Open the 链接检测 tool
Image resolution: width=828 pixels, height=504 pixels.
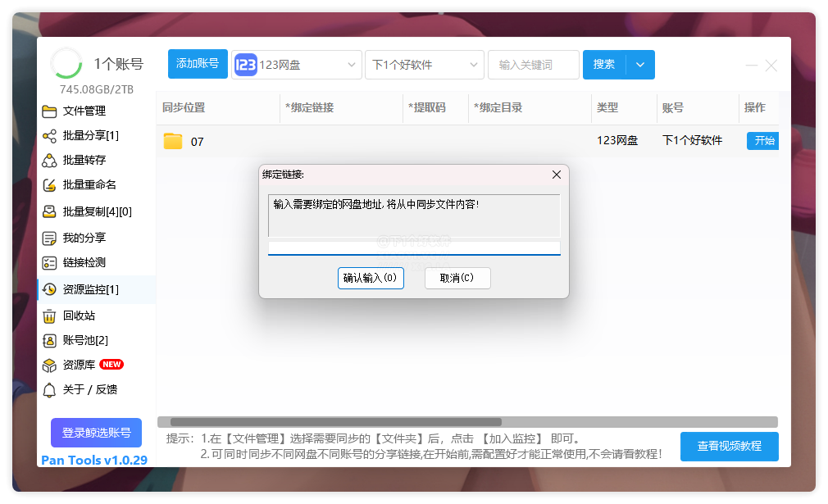coord(74,262)
